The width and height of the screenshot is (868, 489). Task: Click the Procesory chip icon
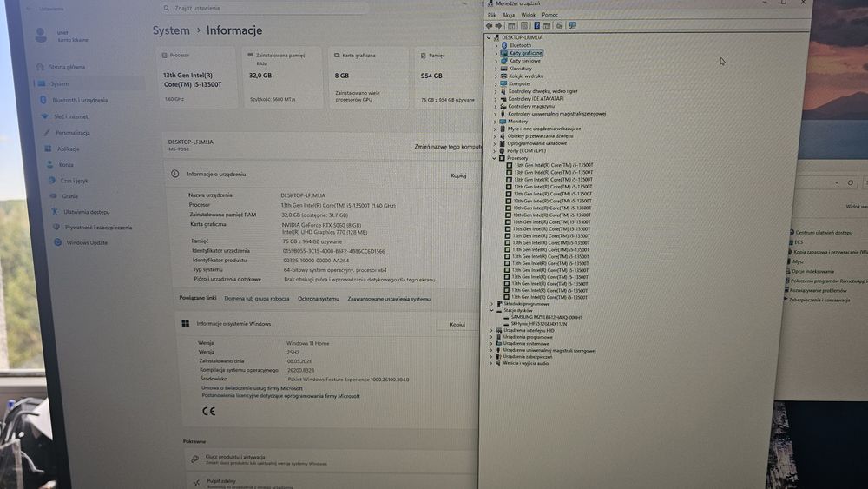502,158
